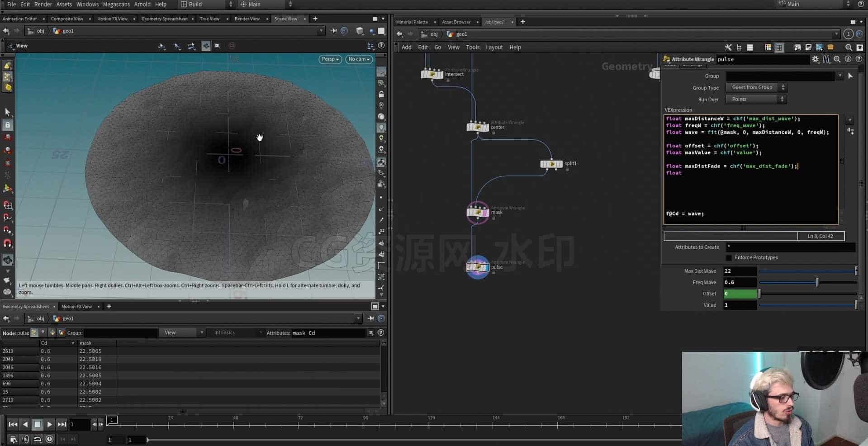Image resolution: width=868 pixels, height=446 pixels.
Task: Click the Offset value field
Action: (x=740, y=294)
